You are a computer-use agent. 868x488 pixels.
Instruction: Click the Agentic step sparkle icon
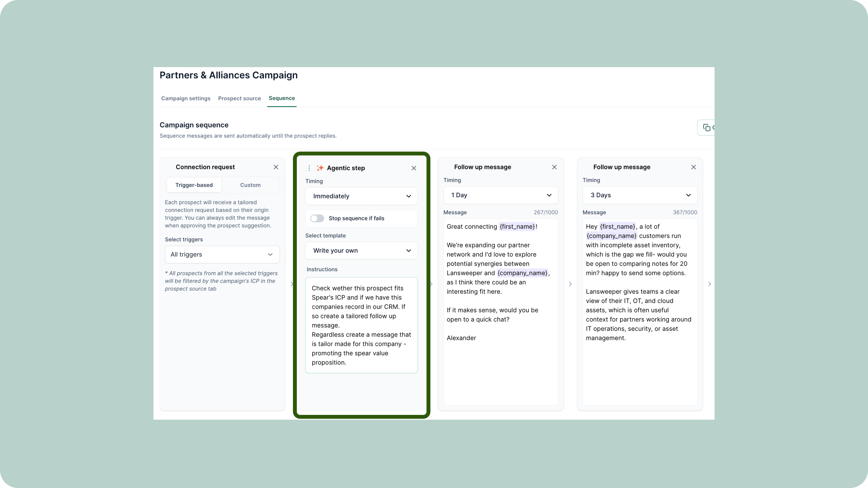click(x=320, y=168)
